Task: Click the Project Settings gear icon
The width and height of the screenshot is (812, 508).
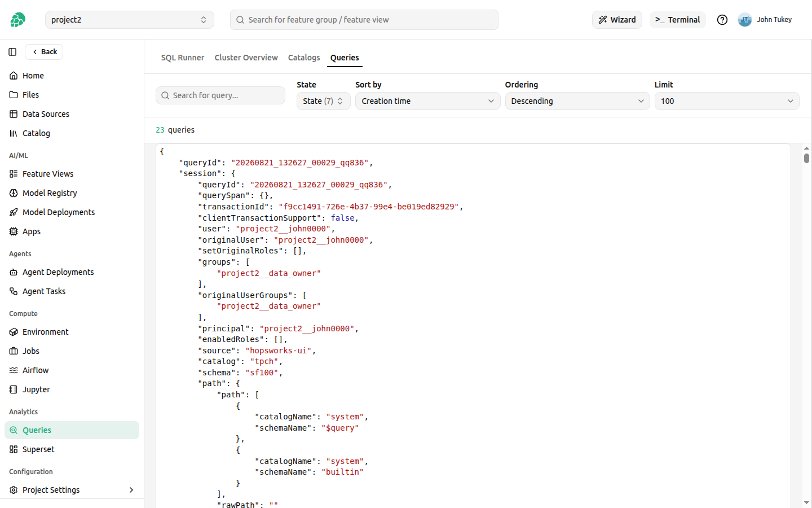Action: [x=14, y=490]
